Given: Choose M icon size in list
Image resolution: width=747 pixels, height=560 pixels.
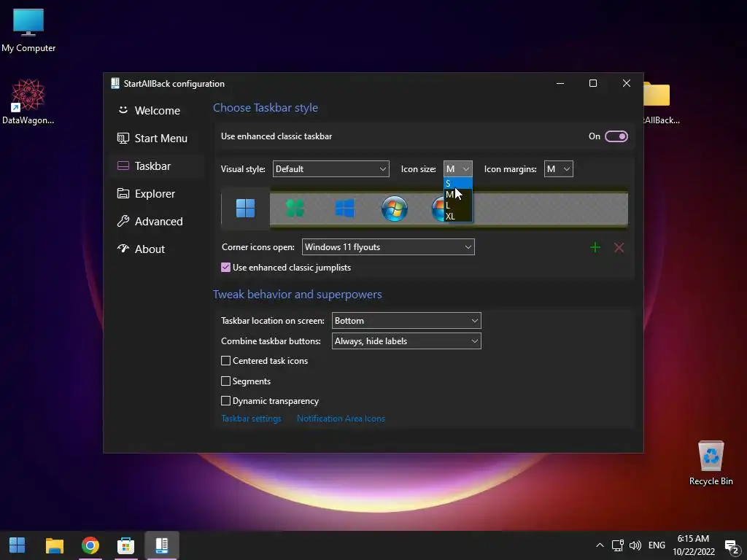Looking at the screenshot, I should (x=458, y=194).
